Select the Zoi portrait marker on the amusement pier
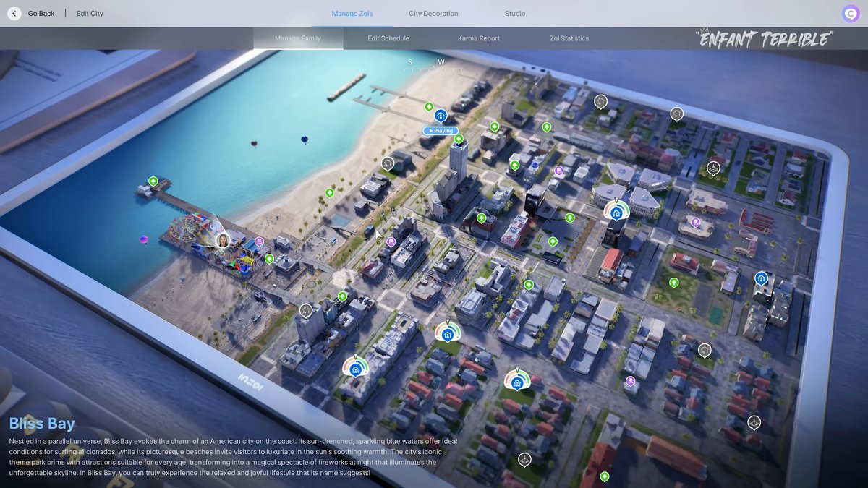 [223, 240]
